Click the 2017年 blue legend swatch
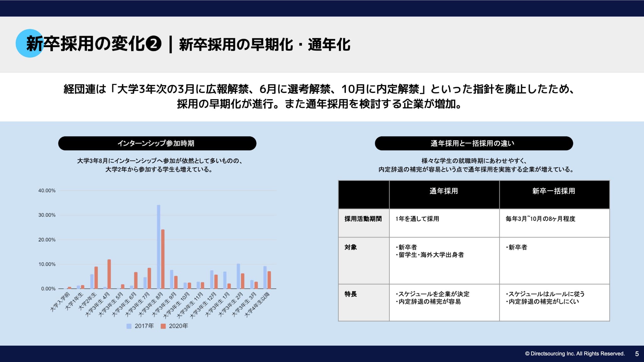 pos(129,326)
